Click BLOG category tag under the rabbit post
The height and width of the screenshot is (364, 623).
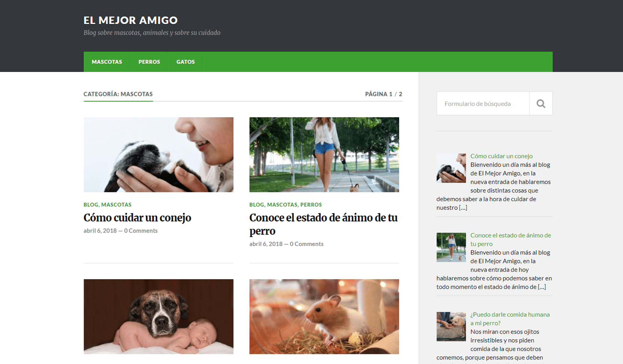pyautogui.click(x=91, y=205)
